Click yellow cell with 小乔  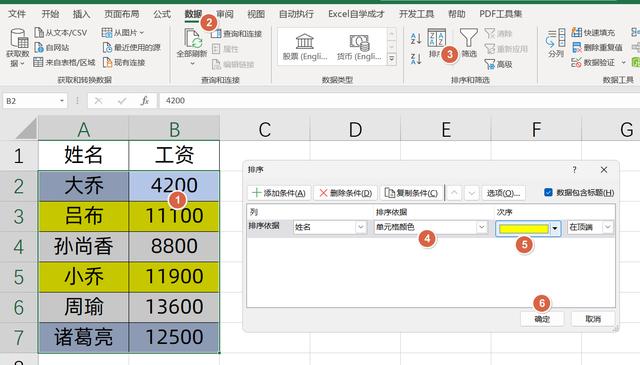click(x=84, y=277)
